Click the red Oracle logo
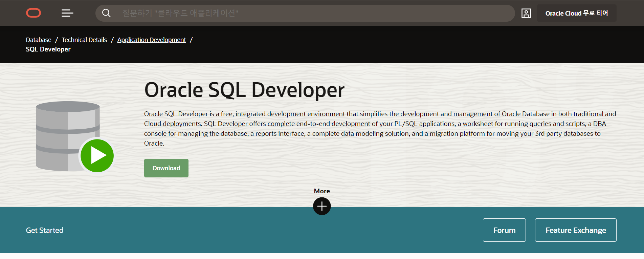The height and width of the screenshot is (259, 644). click(x=34, y=13)
